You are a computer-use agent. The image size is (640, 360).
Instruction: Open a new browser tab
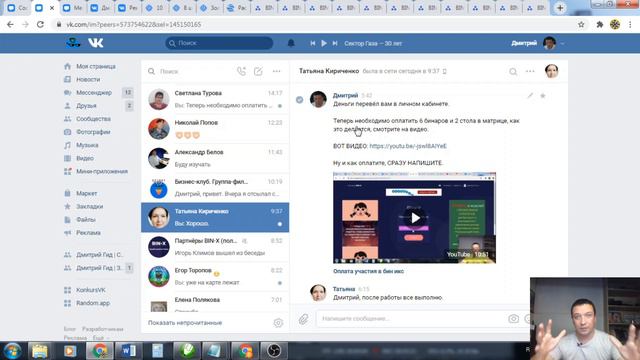tap(560, 8)
